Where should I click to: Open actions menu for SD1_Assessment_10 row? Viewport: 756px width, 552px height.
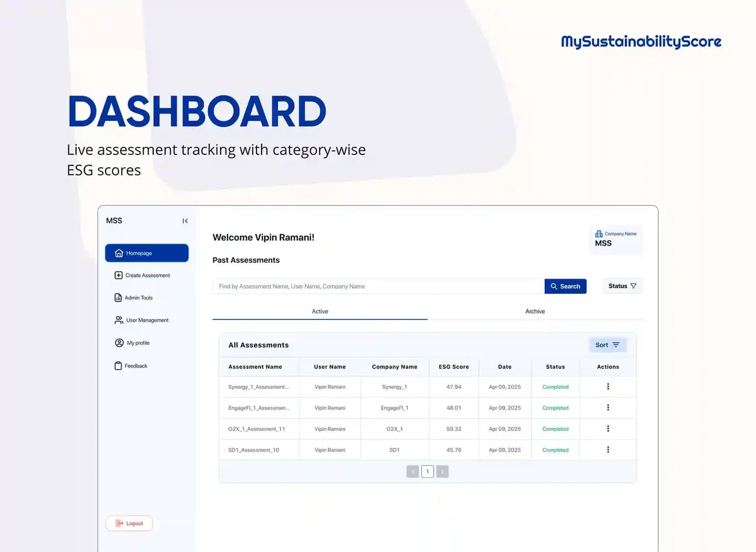(608, 449)
